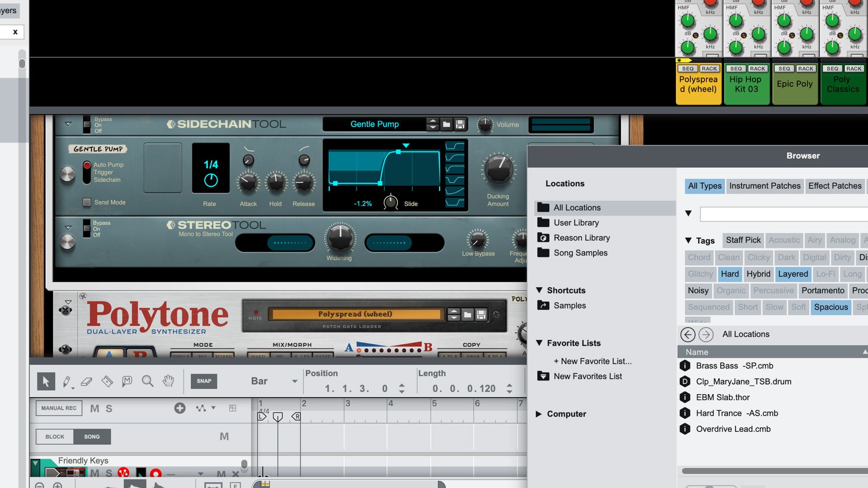Collapse the Shortcuts section
The height and width of the screenshot is (488, 868).
click(539, 290)
